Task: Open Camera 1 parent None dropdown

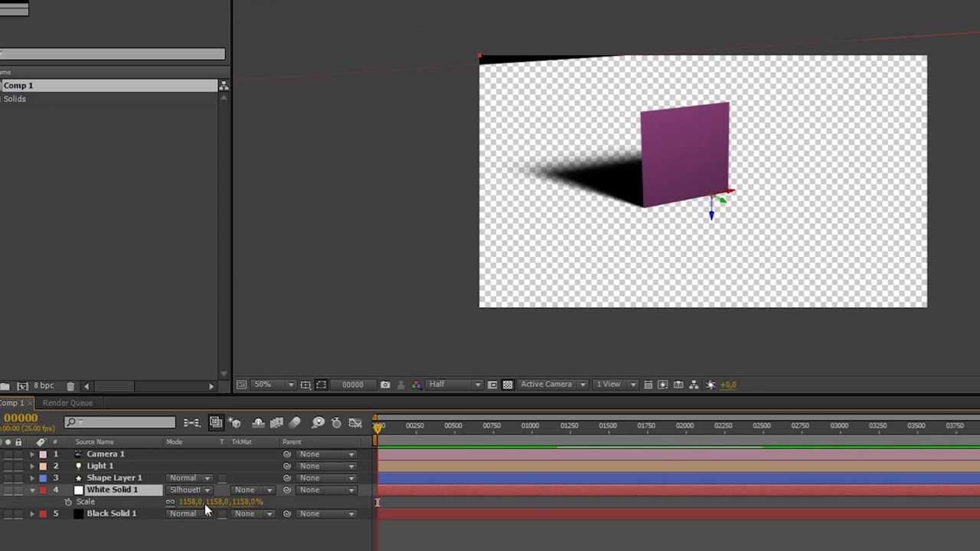Action: (326, 455)
